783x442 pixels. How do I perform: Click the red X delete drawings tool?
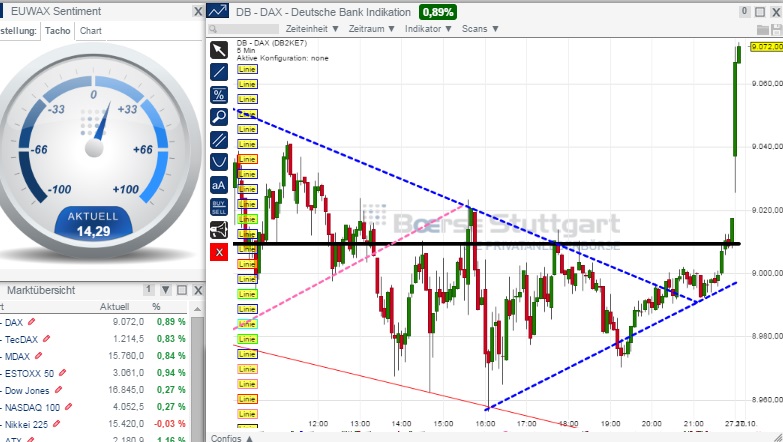click(219, 252)
